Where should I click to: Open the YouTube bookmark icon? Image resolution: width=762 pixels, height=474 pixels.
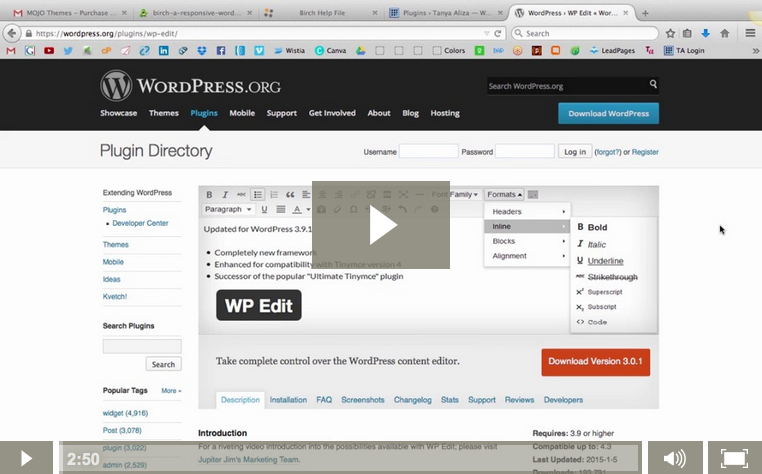tap(49, 51)
